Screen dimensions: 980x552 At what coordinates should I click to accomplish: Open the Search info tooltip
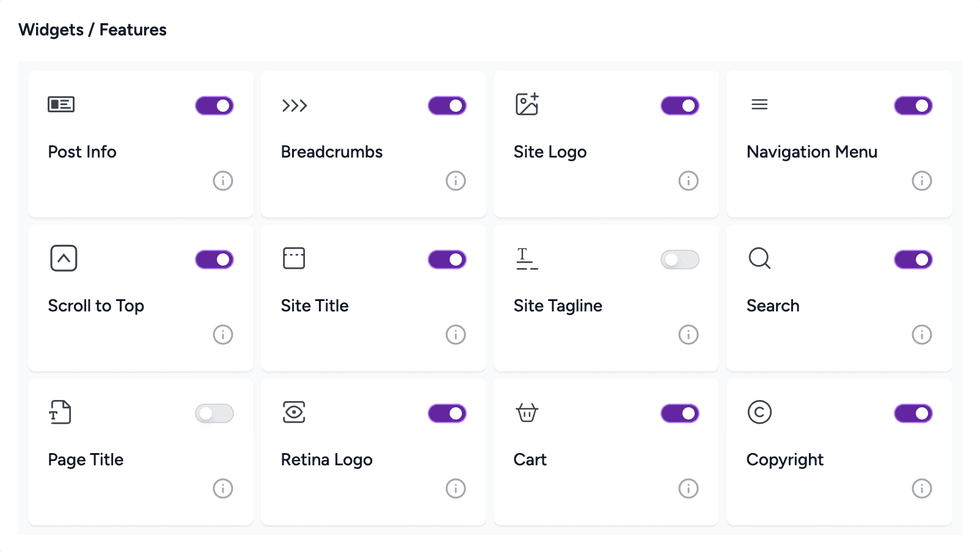click(x=921, y=334)
